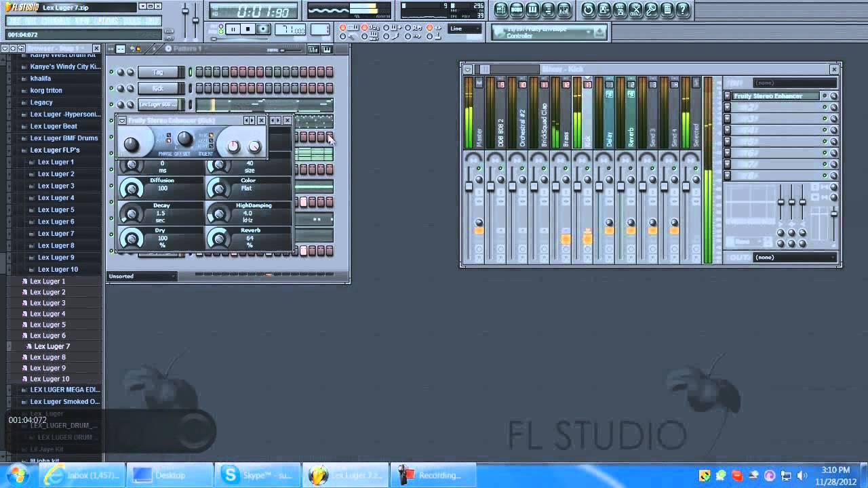
Task: Open the Legacy folder in browser
Action: pos(41,102)
